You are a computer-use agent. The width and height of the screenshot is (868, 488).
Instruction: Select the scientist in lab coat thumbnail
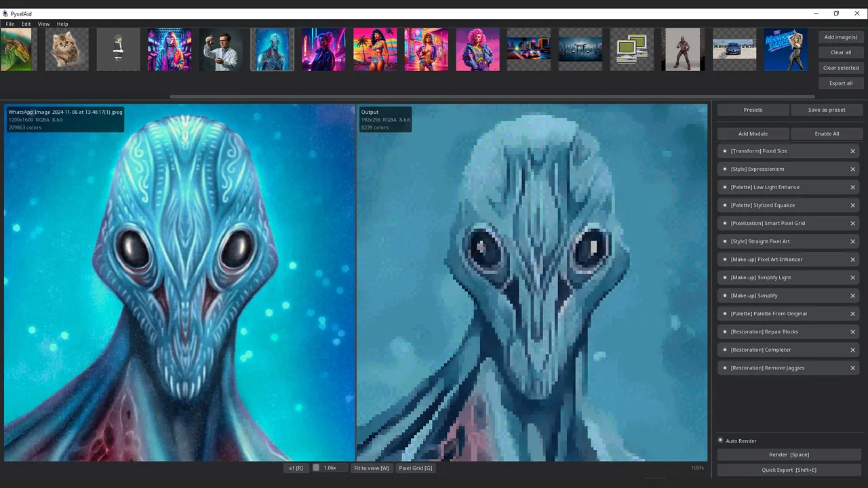(221, 49)
